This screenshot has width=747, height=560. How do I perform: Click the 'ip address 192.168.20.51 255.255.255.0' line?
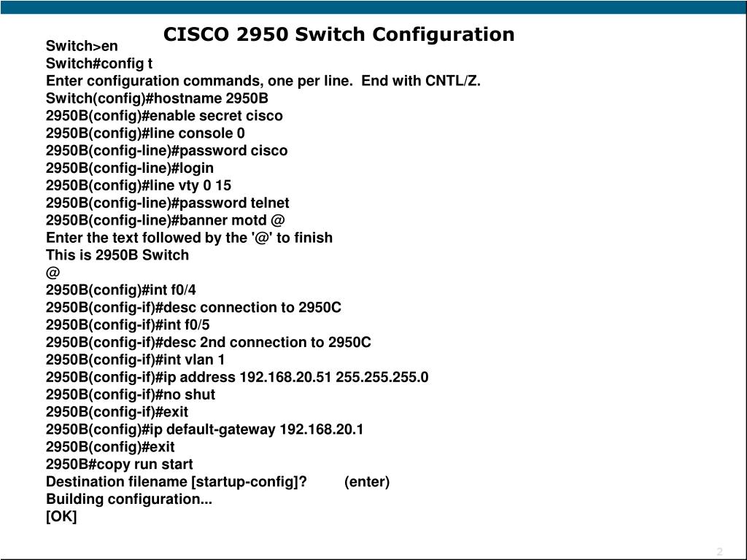coord(237,378)
